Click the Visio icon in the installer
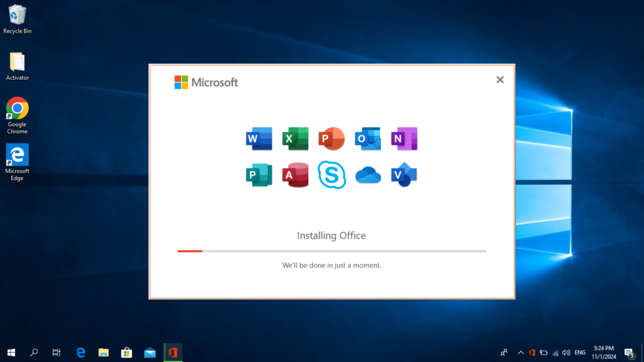Viewport: 644px width, 362px height. tap(404, 175)
